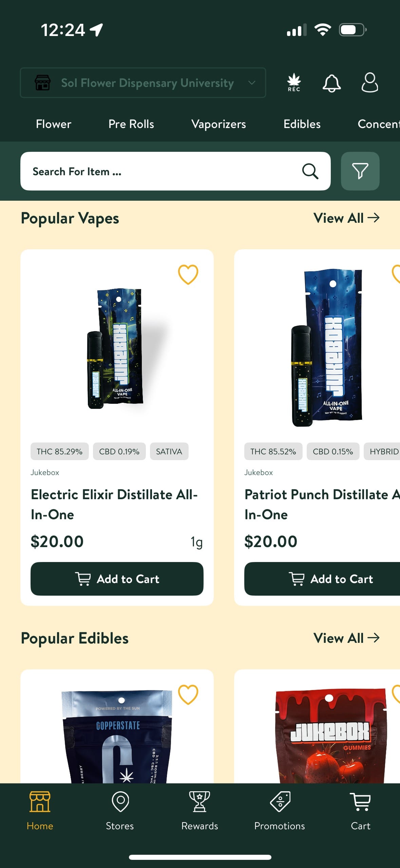Open the user profile icon
Viewport: 400px width, 868px height.
point(369,83)
